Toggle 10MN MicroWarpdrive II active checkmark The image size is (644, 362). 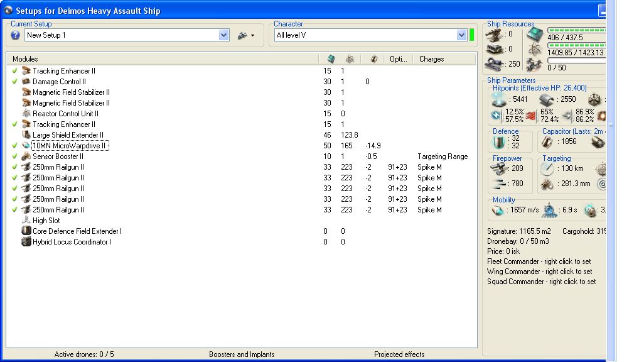tap(15, 146)
